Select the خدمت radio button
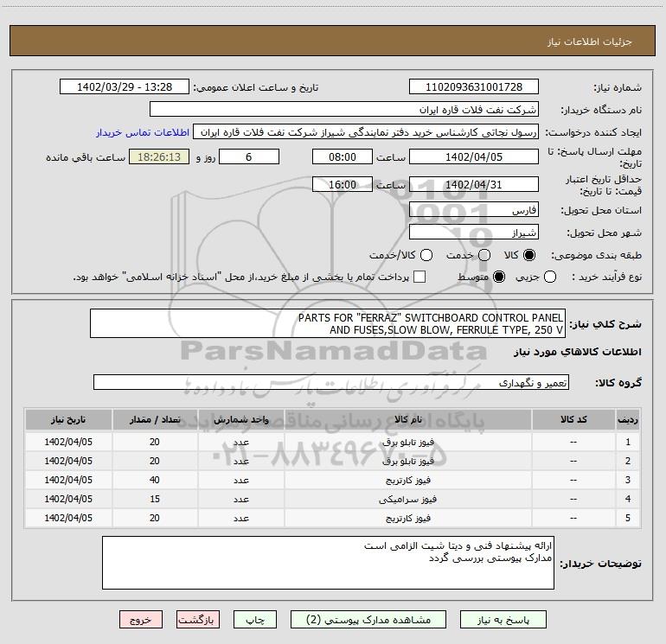This screenshot has width=666, height=644. [x=484, y=255]
